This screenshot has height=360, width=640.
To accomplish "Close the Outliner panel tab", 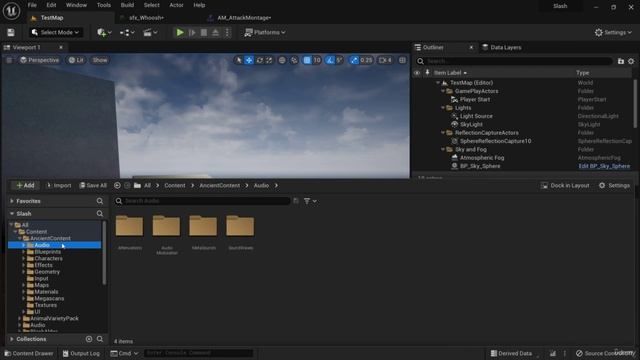I will (x=471, y=48).
